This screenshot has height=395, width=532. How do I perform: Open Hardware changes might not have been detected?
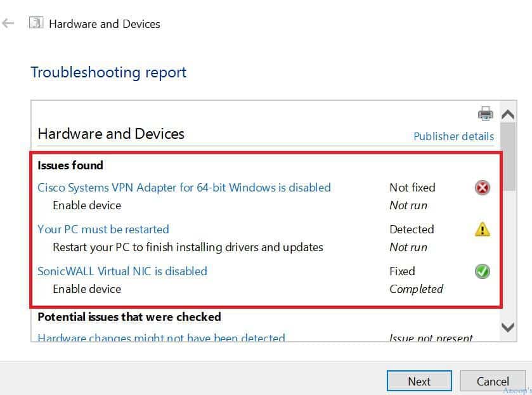(161, 338)
